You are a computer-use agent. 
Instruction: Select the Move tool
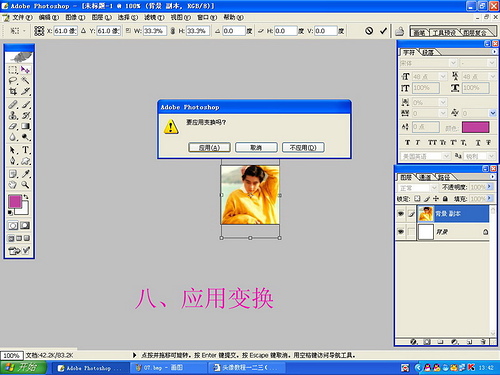tap(25, 70)
